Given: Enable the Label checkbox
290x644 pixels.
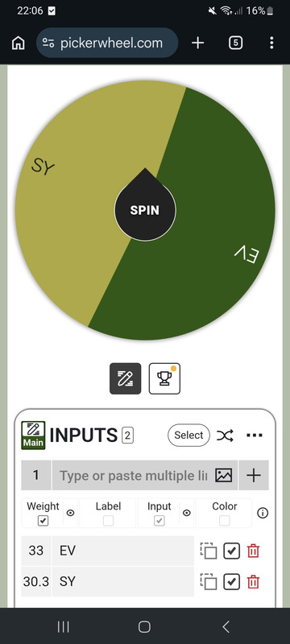Looking at the screenshot, I should coord(108,521).
